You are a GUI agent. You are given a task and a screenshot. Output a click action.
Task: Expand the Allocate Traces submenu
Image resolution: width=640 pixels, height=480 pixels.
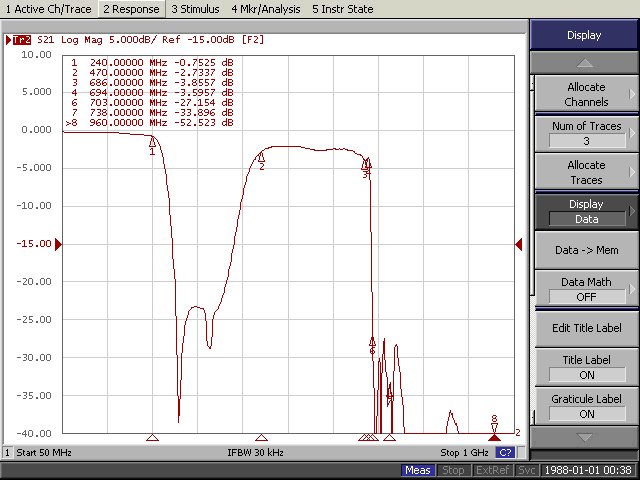pos(586,172)
